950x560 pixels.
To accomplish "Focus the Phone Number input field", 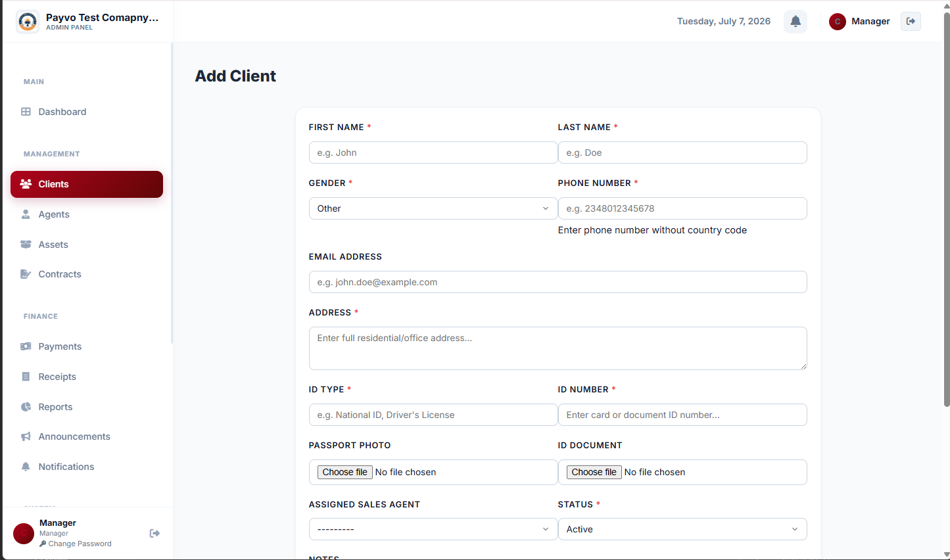I will pyautogui.click(x=682, y=208).
